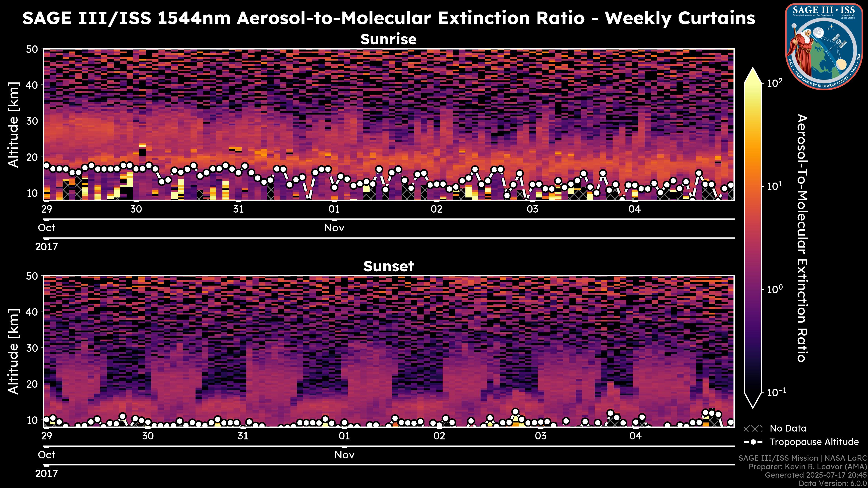The image size is (868, 488).
Task: Click the 2017 year label under Sunrise plot
Action: click(x=47, y=247)
